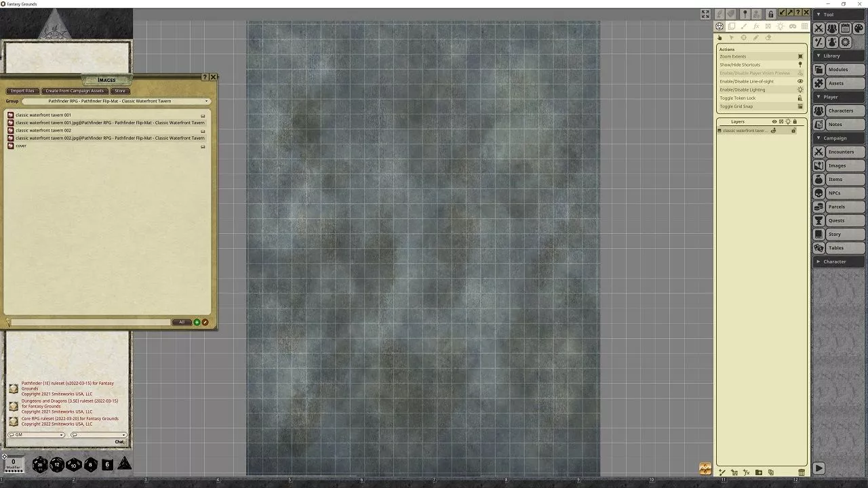The image size is (868, 488).
Task: Toggle Layers header lighting bulb icon
Action: click(x=788, y=122)
